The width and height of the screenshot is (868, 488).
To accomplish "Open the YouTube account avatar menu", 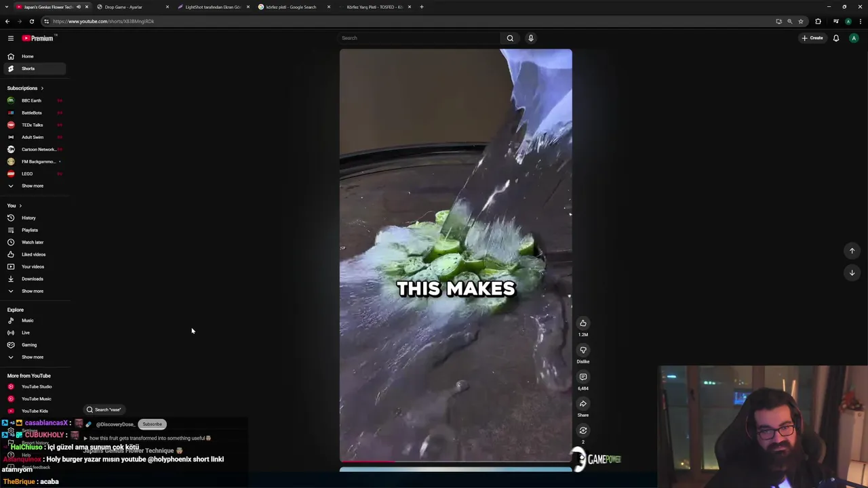I will click(854, 38).
